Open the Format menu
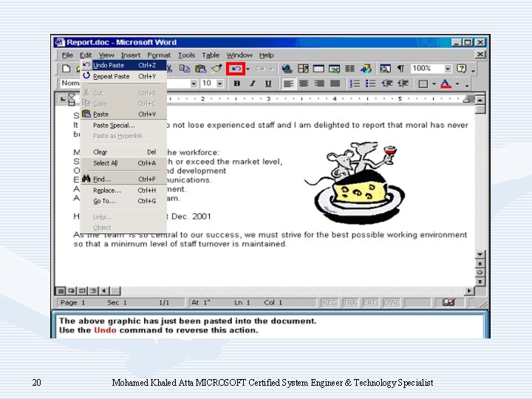The height and width of the screenshot is (399, 532). tap(159, 55)
